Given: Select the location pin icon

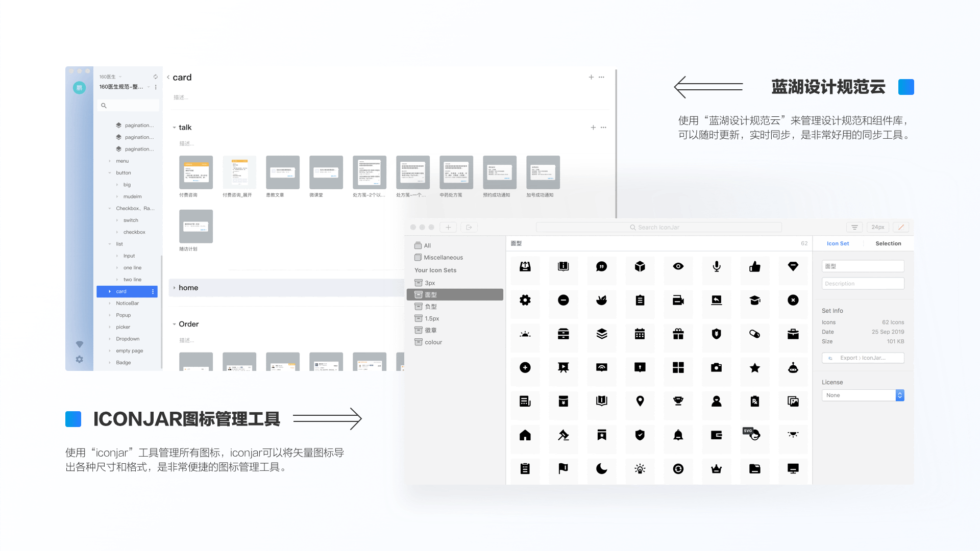Looking at the screenshot, I should coord(640,402).
